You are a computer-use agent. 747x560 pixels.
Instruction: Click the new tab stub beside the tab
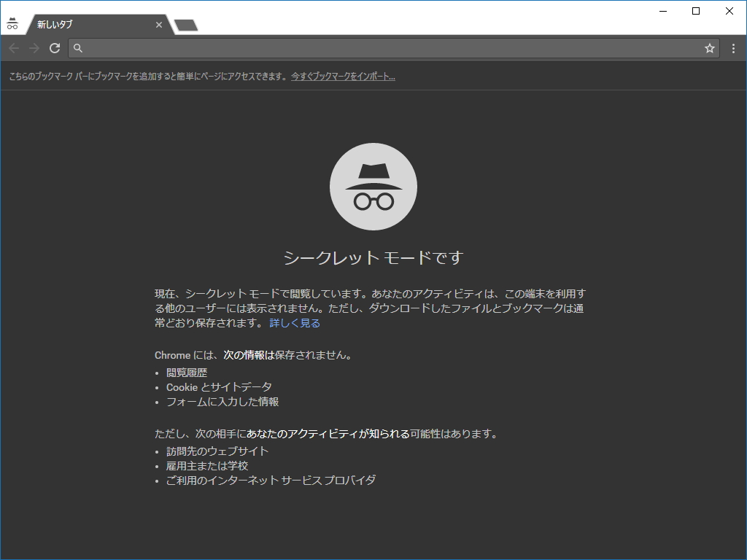(x=185, y=24)
